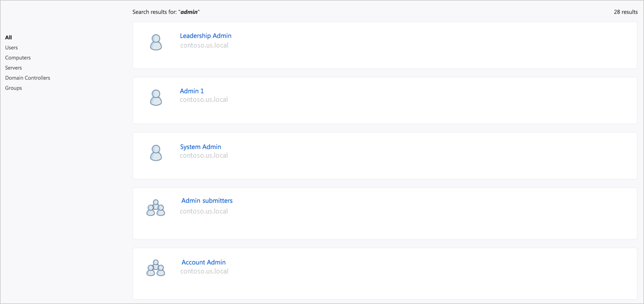Image resolution: width=644 pixels, height=304 pixels.
Task: Click the group icon next to Account Admin
Action: pos(156,267)
